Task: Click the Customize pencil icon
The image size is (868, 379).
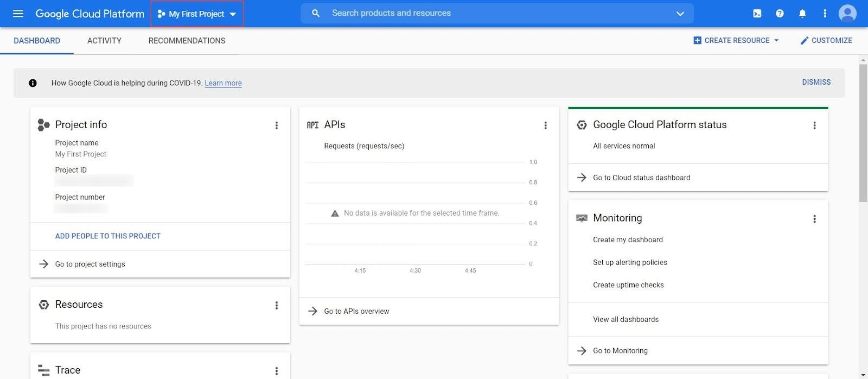Action: pyautogui.click(x=805, y=40)
